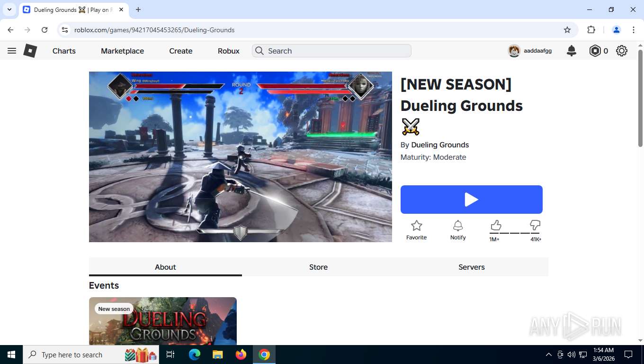The image size is (644, 364).
Task: Select the About tab
Action: (165, 267)
